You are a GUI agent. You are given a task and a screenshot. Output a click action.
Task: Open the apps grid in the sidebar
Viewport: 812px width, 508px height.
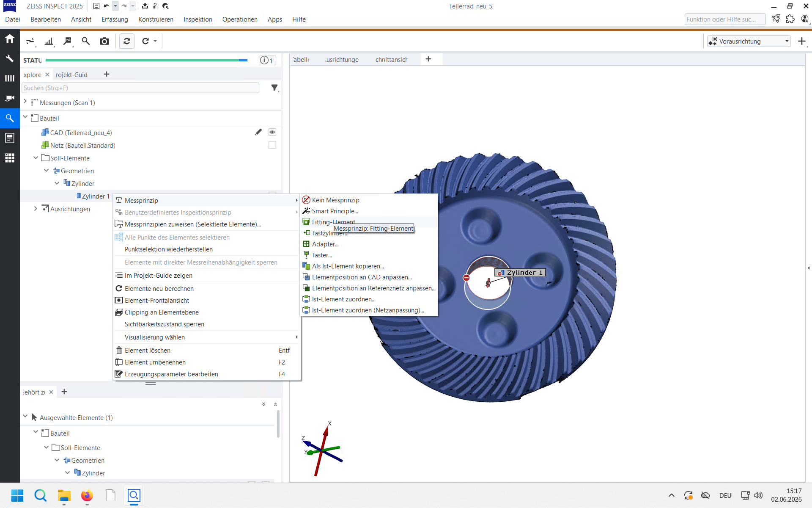[10, 158]
